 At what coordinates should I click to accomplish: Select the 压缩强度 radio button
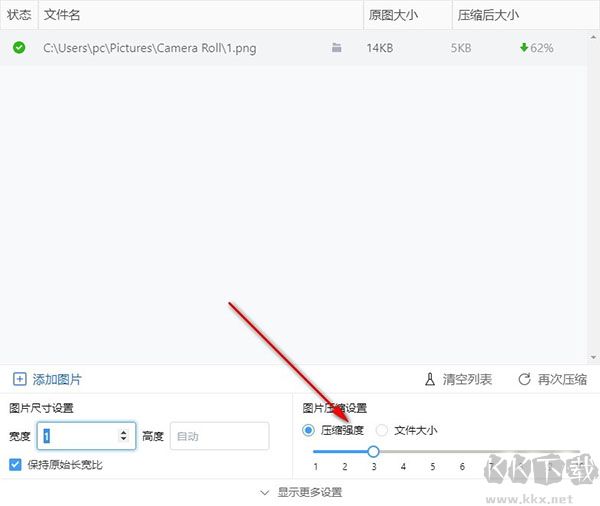[308, 430]
